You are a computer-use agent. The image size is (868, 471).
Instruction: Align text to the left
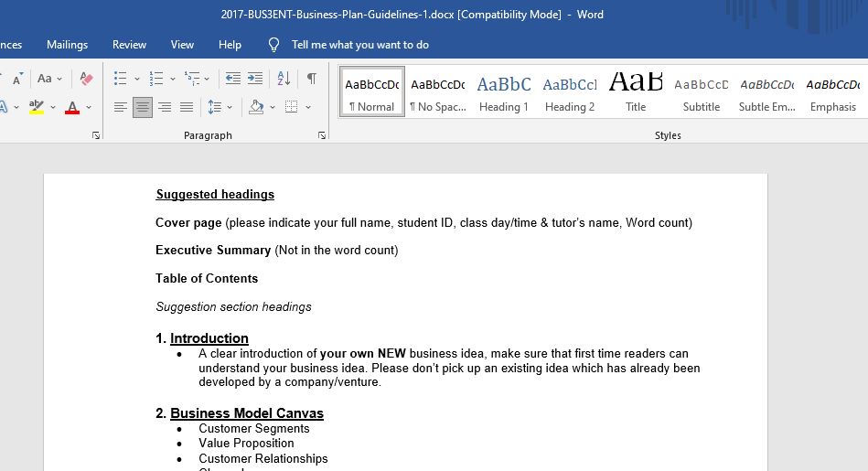[120, 107]
